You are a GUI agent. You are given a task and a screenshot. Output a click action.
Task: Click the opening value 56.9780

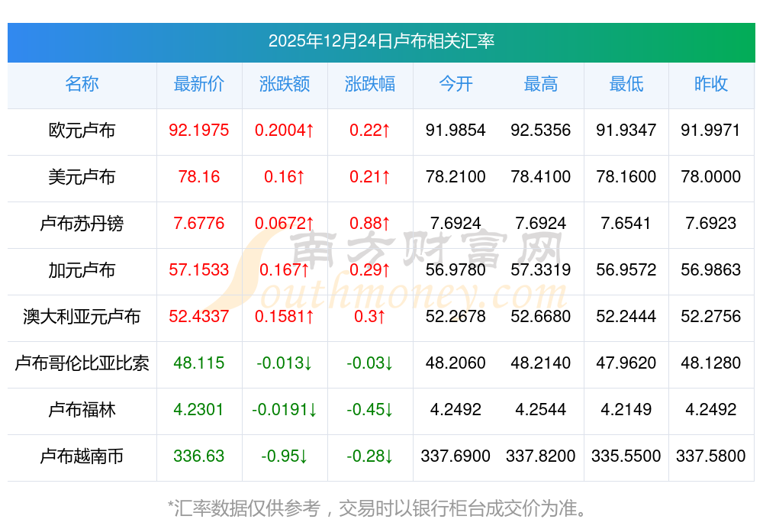click(x=456, y=269)
